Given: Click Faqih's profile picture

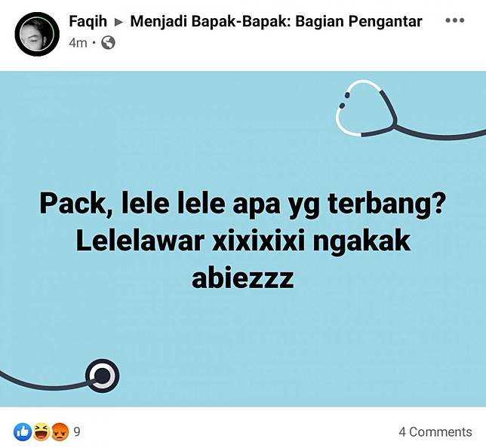Looking at the screenshot, I should (x=37, y=34).
